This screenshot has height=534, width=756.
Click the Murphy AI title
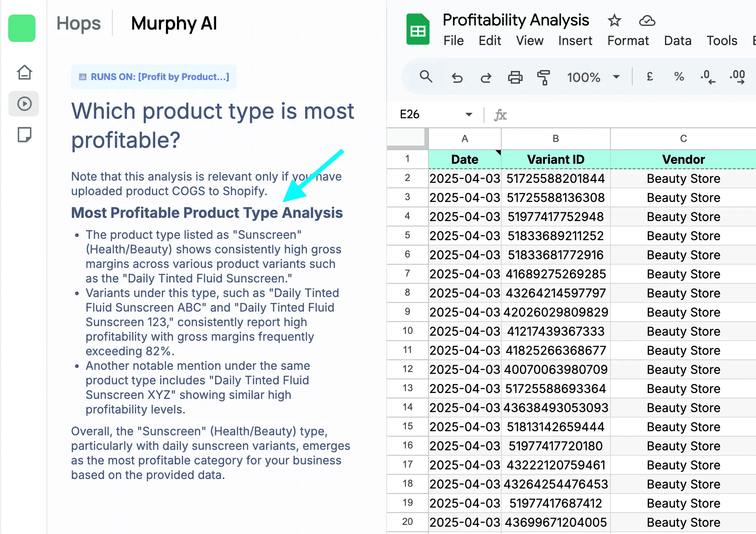tap(174, 24)
